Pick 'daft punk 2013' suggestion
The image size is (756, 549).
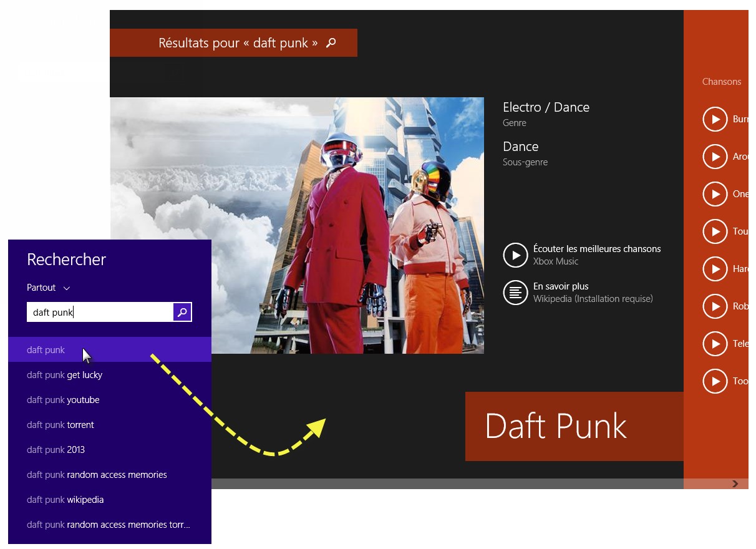click(x=56, y=450)
